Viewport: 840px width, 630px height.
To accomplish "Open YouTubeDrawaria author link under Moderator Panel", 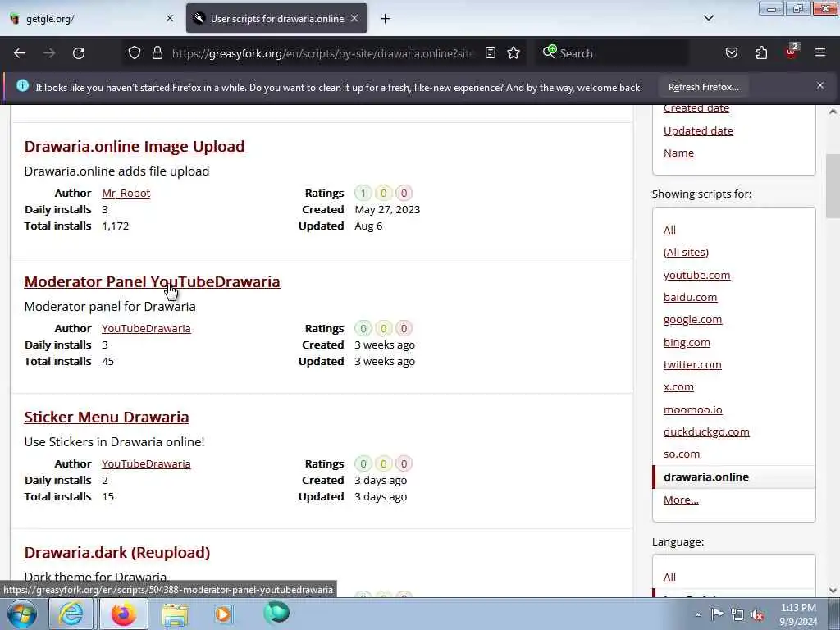I will pos(146,328).
